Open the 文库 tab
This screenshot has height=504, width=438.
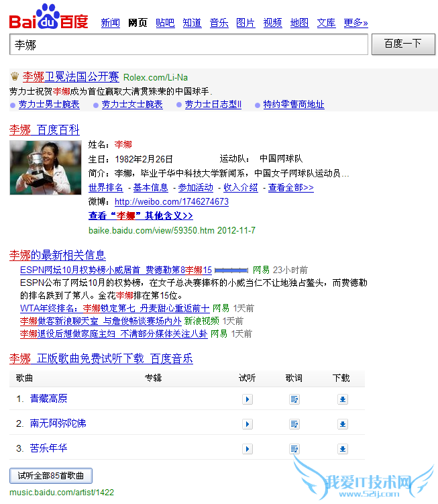click(326, 23)
